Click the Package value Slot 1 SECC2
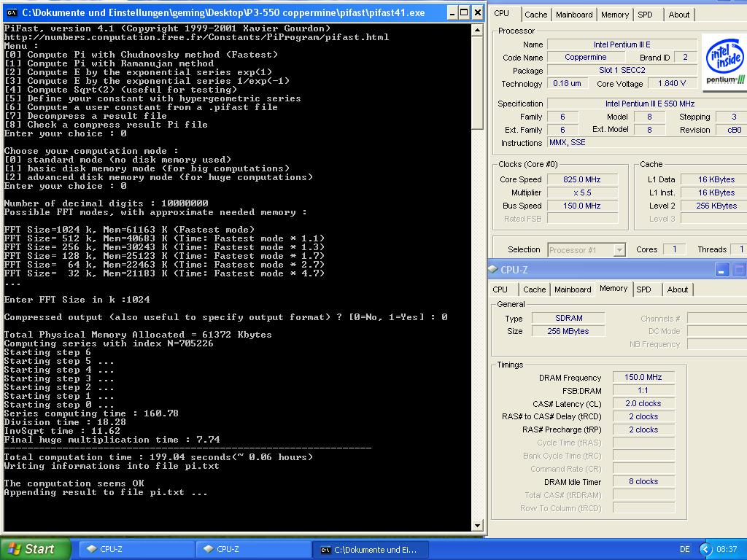Viewport: 747px width, 560px height. pyautogui.click(x=622, y=70)
